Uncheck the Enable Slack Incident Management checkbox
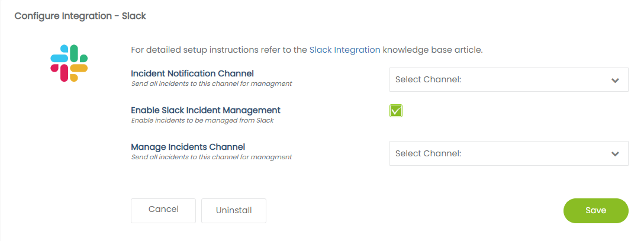This screenshot has height=241, width=644. (396, 111)
